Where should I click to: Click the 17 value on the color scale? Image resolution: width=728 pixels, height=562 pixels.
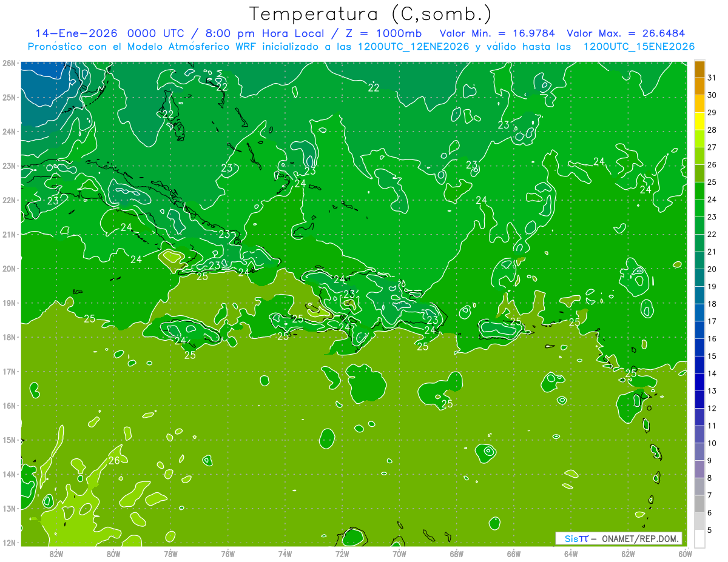pos(712,321)
